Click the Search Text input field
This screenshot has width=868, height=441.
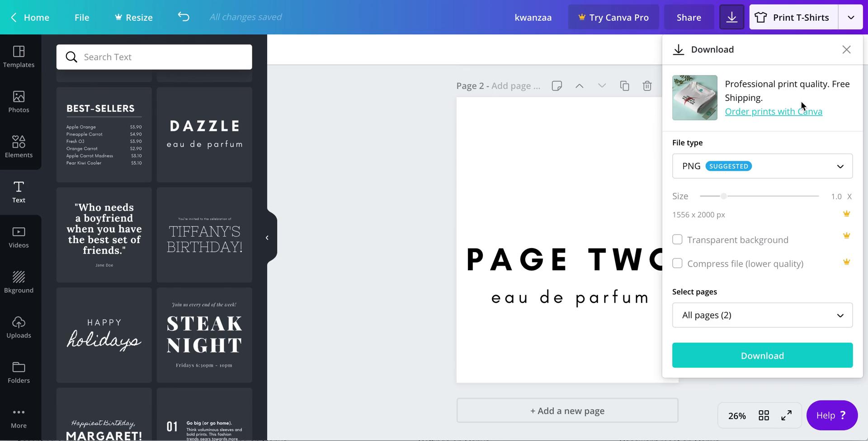[154, 57]
